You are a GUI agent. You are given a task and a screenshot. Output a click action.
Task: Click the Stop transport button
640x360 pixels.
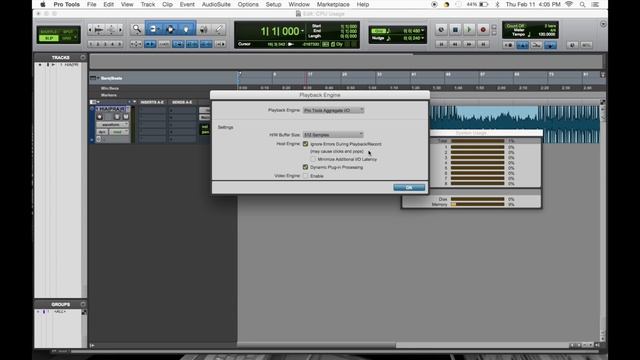coord(455,29)
